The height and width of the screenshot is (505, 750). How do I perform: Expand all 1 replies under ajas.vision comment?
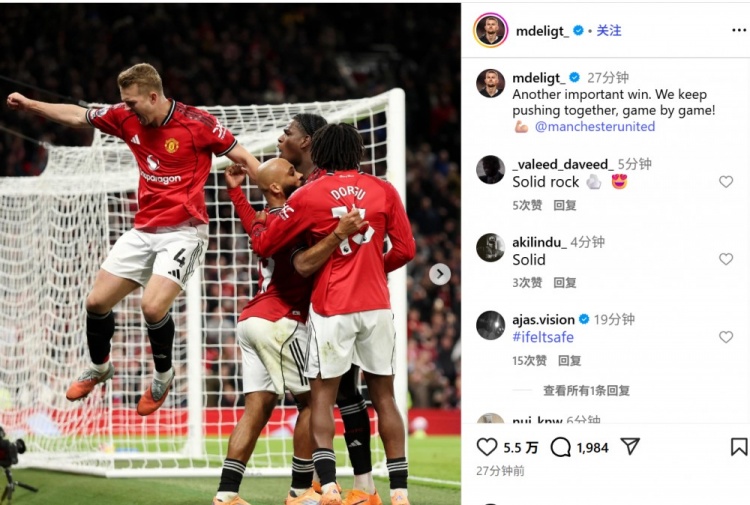tap(586, 391)
